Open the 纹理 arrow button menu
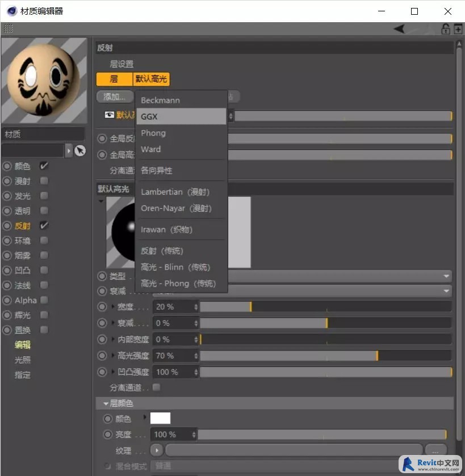 point(157,450)
